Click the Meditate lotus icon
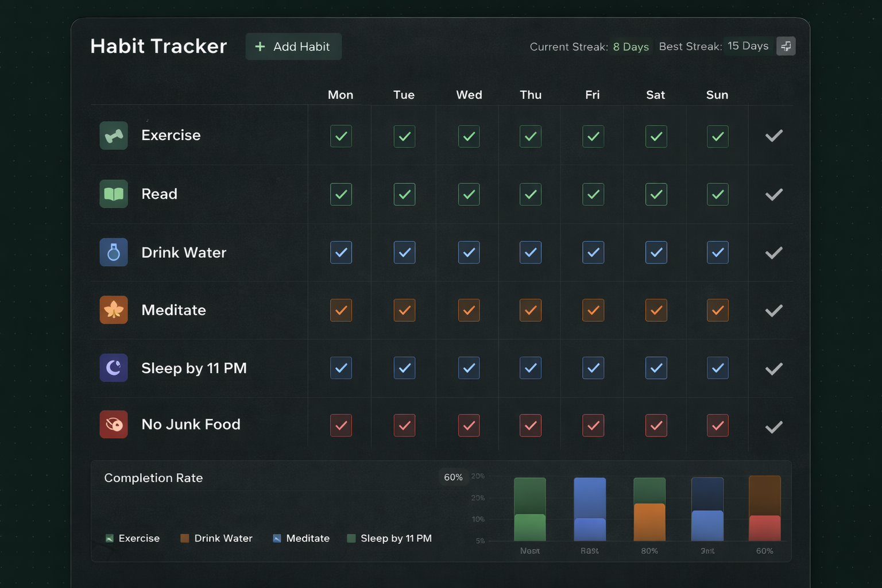The image size is (882, 588). (x=114, y=310)
